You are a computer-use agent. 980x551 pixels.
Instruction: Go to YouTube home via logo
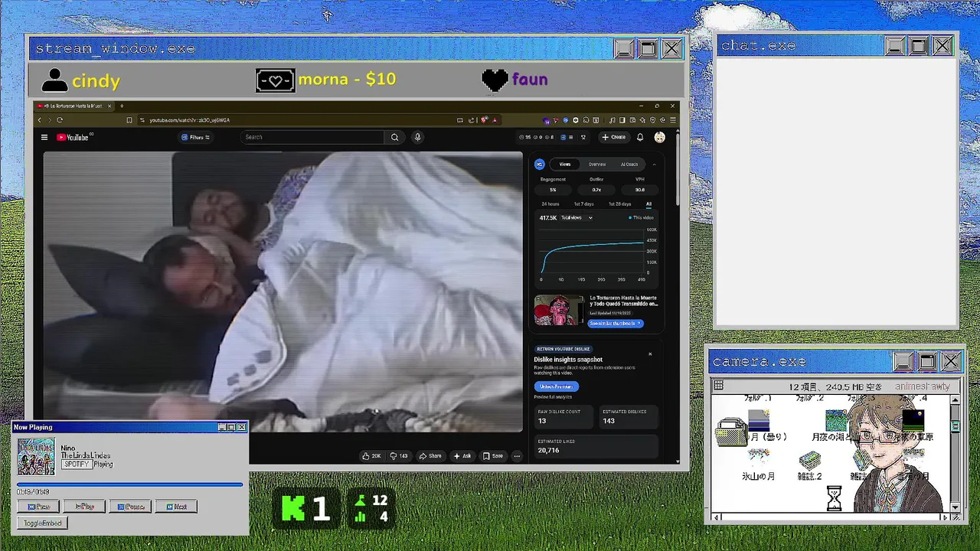pos(73,138)
